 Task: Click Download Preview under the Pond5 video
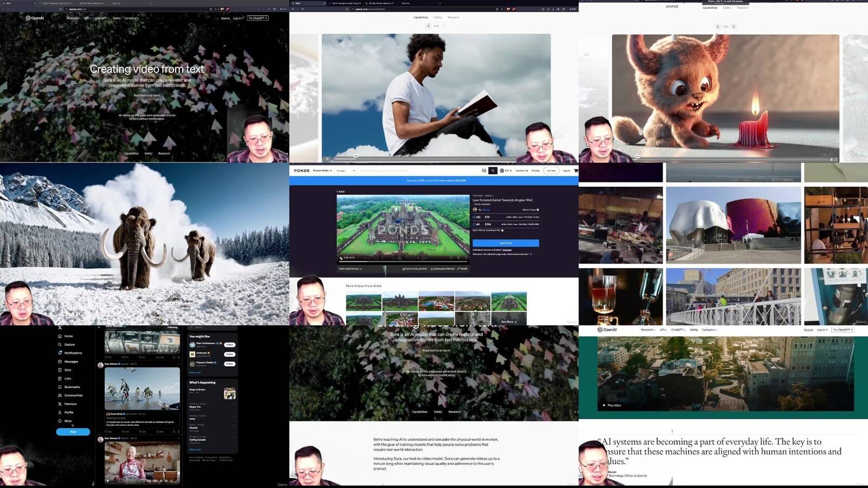443,269
